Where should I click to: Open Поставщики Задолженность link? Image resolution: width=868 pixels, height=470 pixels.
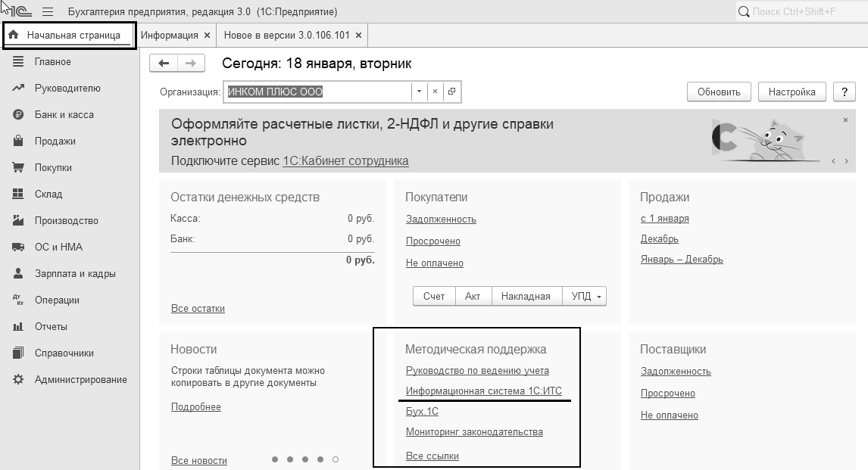tap(676, 372)
